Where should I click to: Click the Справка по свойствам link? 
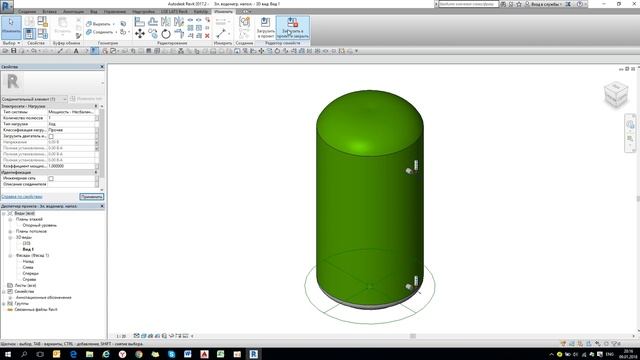coord(22,197)
